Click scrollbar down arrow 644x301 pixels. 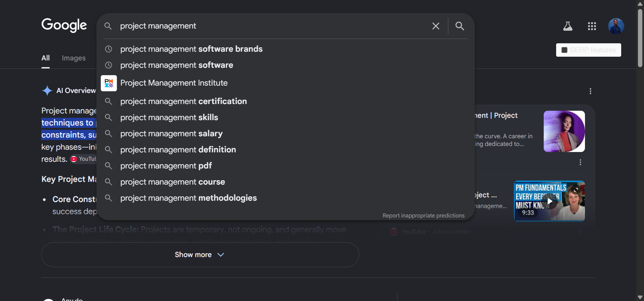(x=640, y=297)
